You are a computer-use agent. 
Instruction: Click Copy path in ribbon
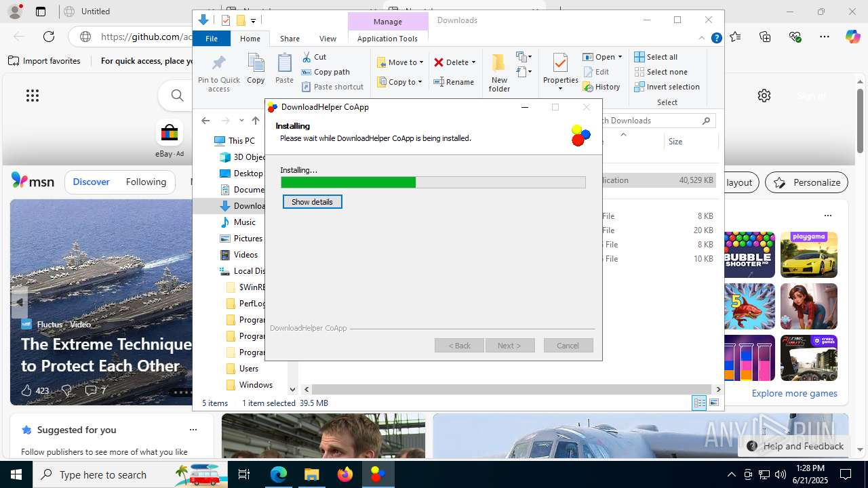click(325, 72)
